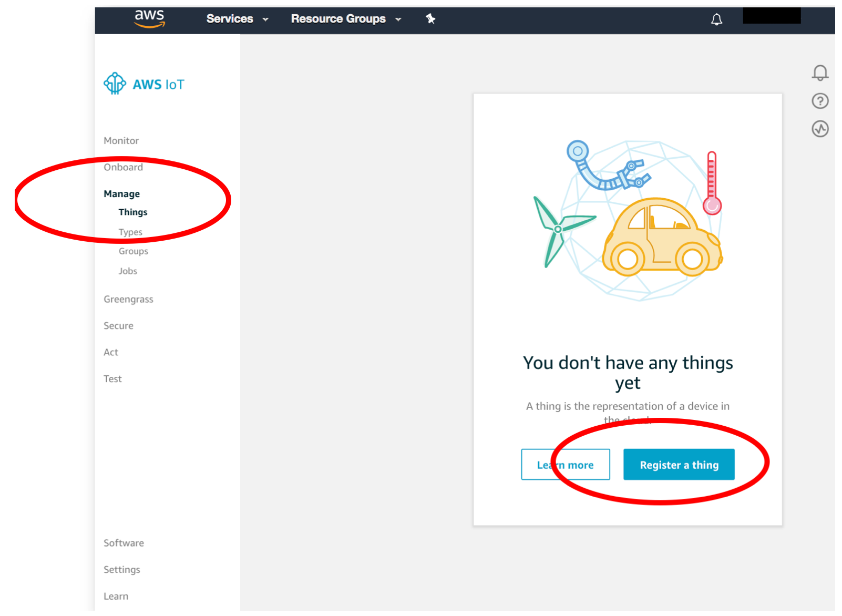
Task: Click Register a thing button
Action: click(679, 465)
